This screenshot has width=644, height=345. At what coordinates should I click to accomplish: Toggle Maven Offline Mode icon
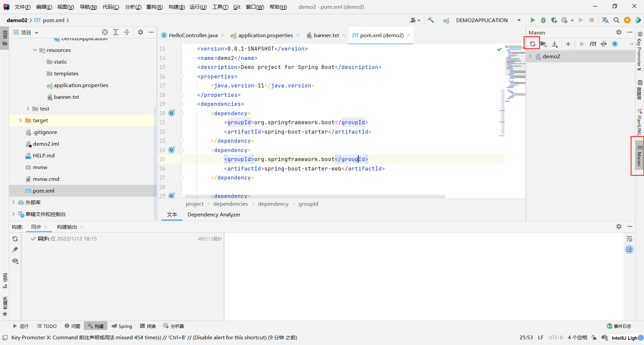604,44
